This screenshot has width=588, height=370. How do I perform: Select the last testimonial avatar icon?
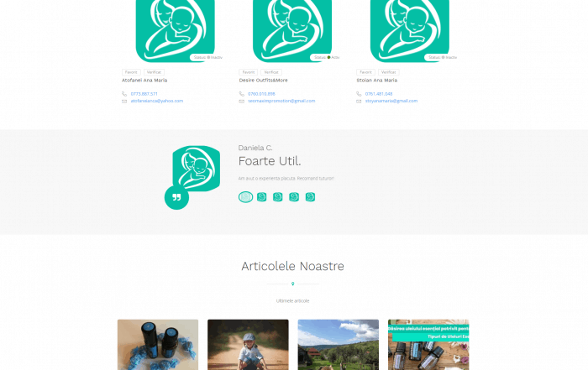tap(310, 197)
